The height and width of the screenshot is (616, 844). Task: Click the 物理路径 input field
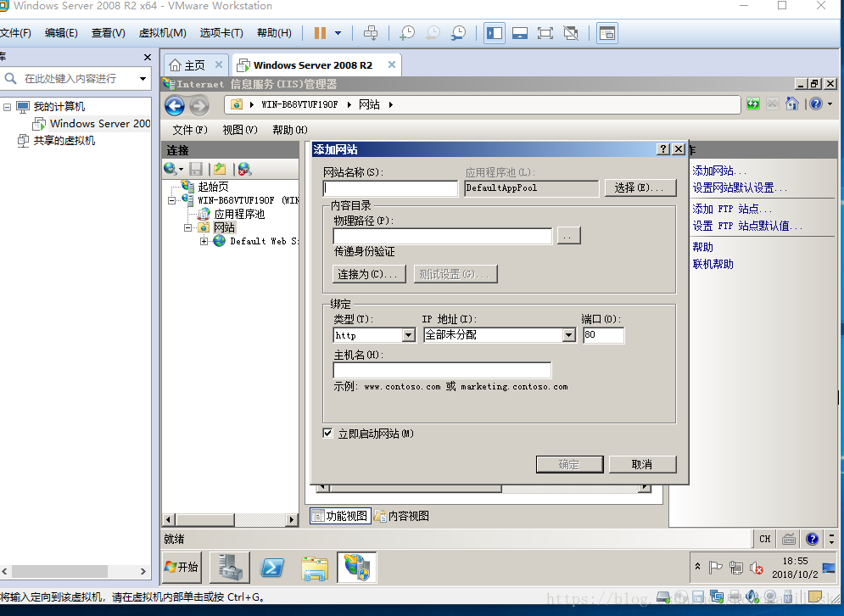click(x=443, y=236)
